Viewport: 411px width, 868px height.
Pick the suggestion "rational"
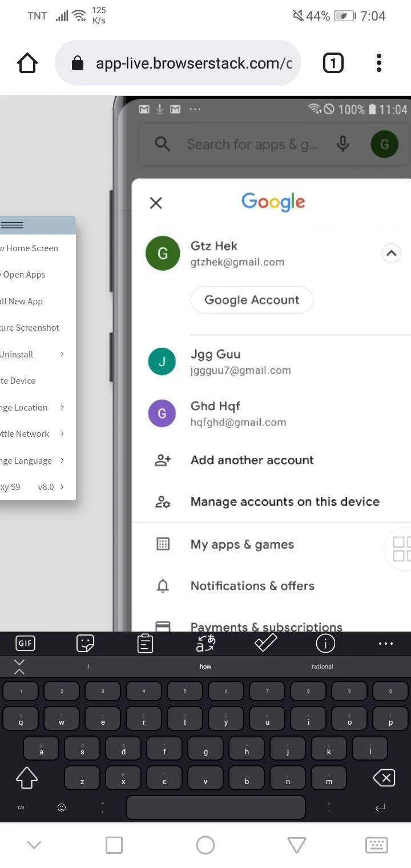coord(323,666)
